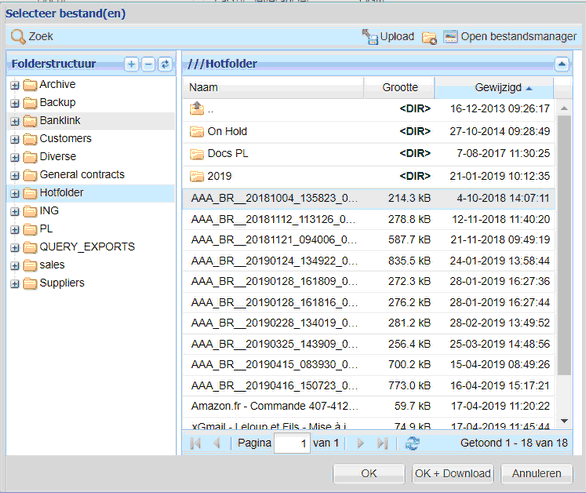Select the QUERY_EXPORTS folder in the tree
Viewport: 586px width, 493px height.
click(x=87, y=247)
